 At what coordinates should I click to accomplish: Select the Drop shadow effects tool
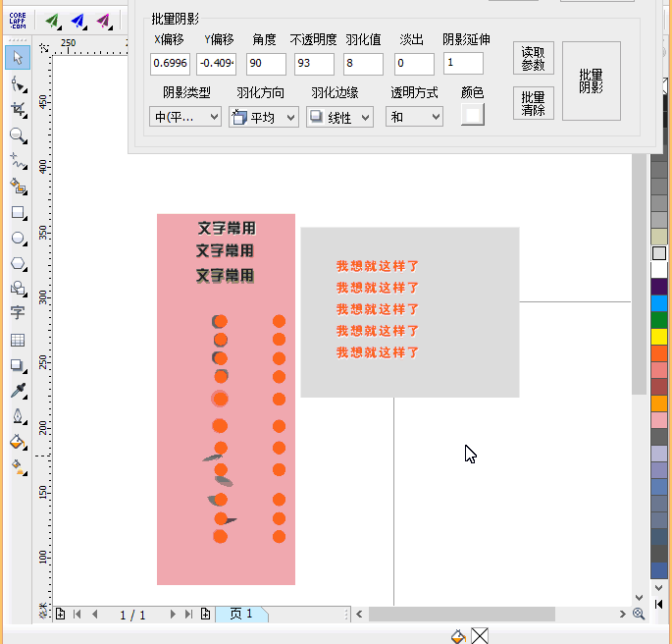18,365
